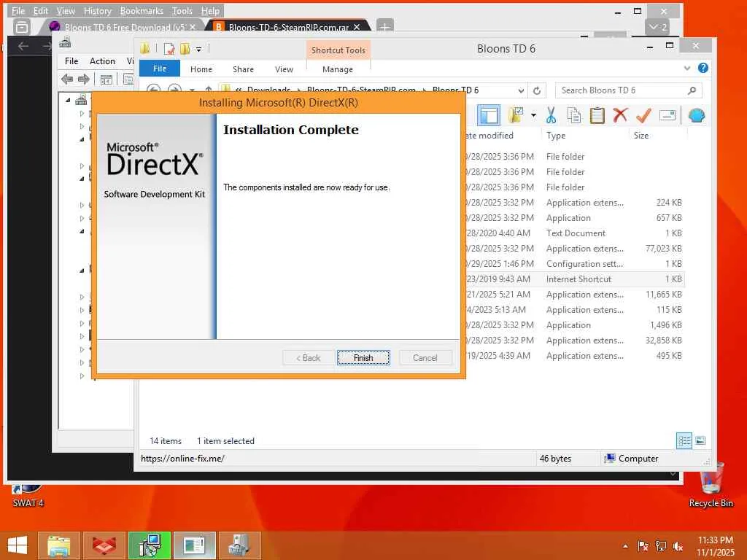Click the disabled Back button in installer
The height and width of the screenshot is (560, 747).
click(309, 357)
